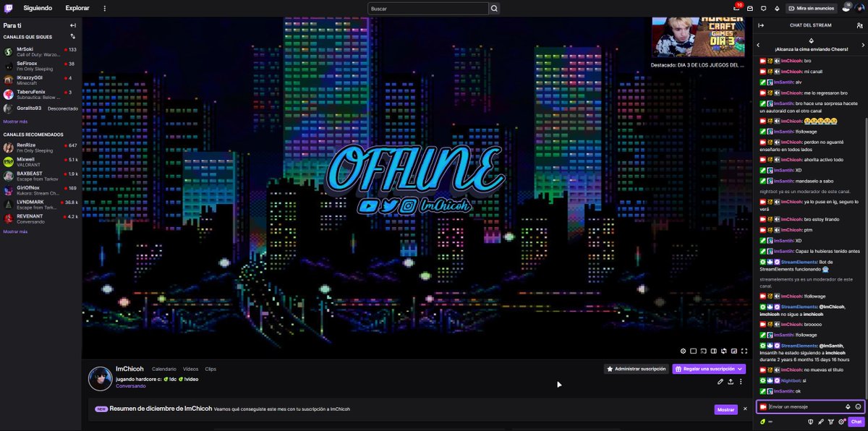Expand Mostrar más under recommended channels

[15, 231]
